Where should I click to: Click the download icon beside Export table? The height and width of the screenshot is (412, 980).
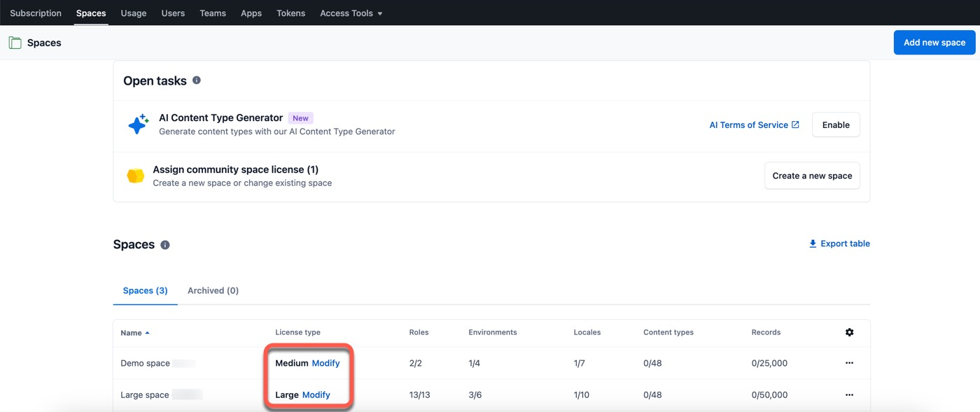tap(812, 243)
